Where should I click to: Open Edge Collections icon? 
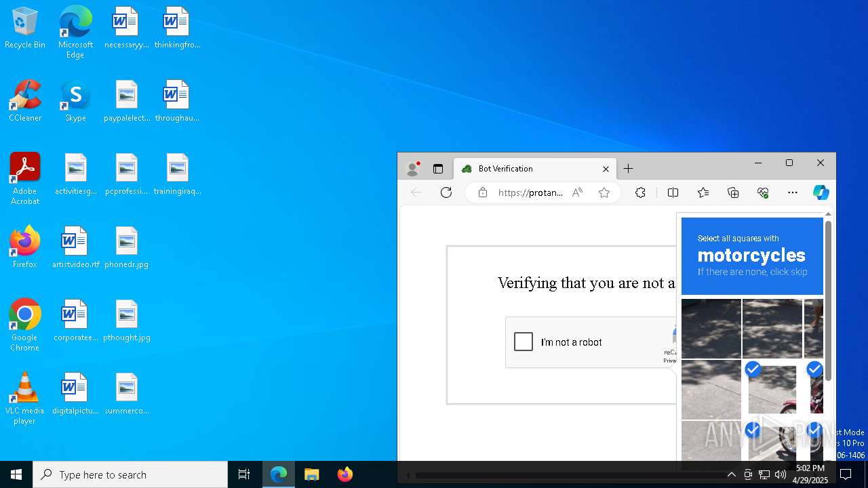tap(733, 192)
